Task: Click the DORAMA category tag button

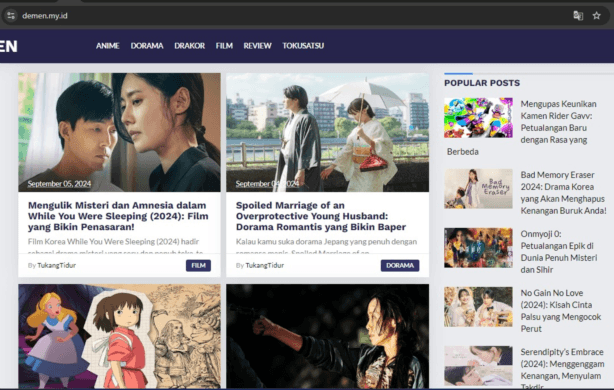Action: (x=400, y=265)
